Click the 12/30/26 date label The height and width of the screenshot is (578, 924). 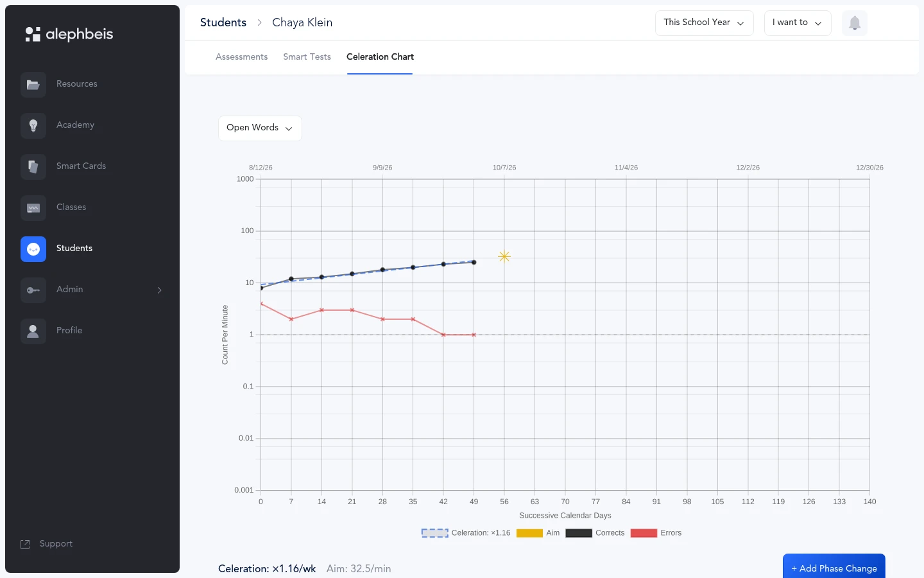(x=869, y=168)
